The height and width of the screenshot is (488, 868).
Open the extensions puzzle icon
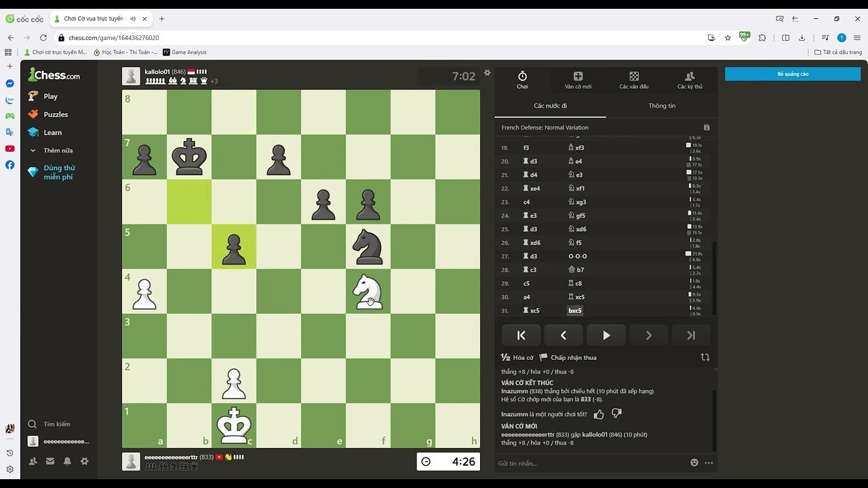coord(762,38)
